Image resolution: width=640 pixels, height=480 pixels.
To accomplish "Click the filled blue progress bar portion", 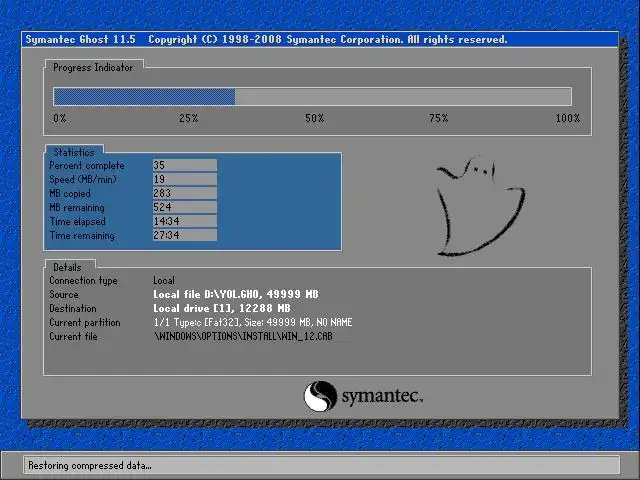I will click(144, 97).
